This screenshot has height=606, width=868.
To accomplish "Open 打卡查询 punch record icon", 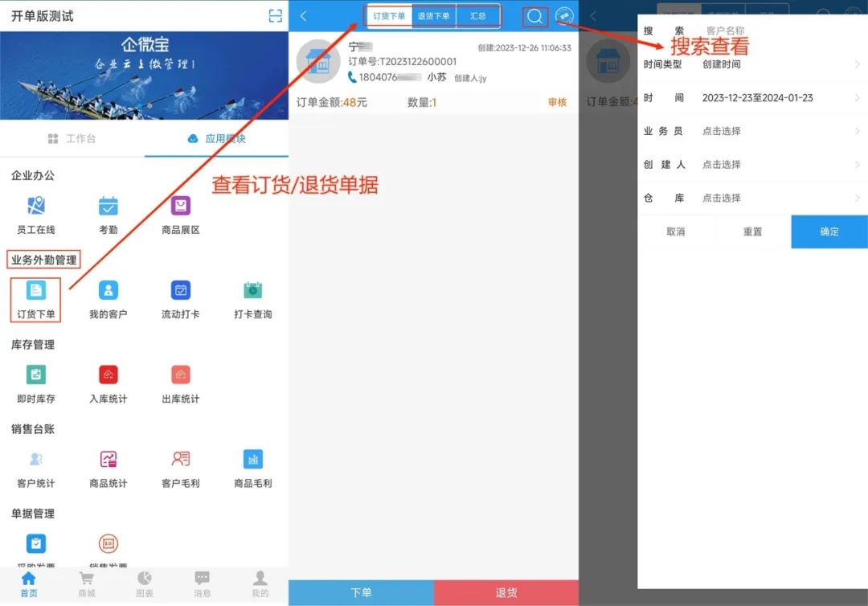I will (253, 291).
